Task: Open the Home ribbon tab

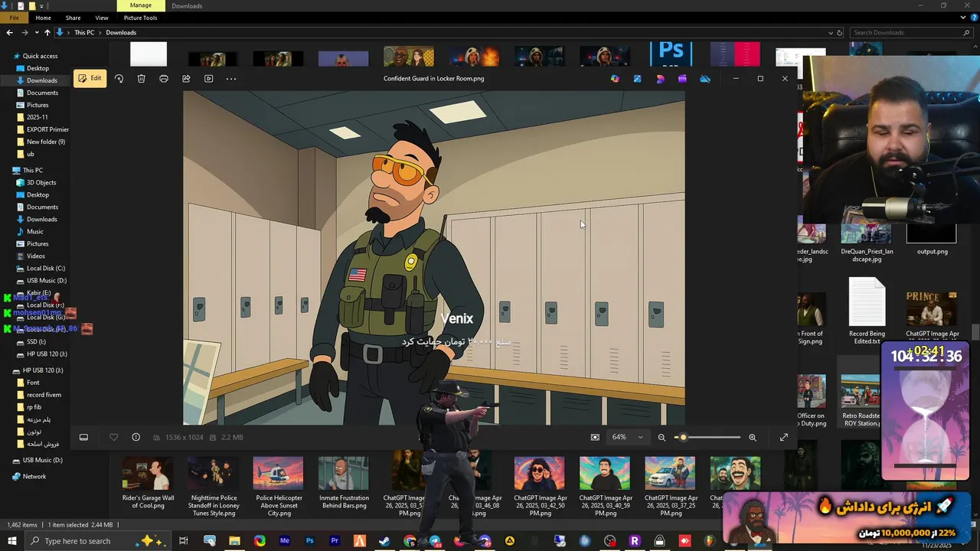Action: click(x=43, y=18)
